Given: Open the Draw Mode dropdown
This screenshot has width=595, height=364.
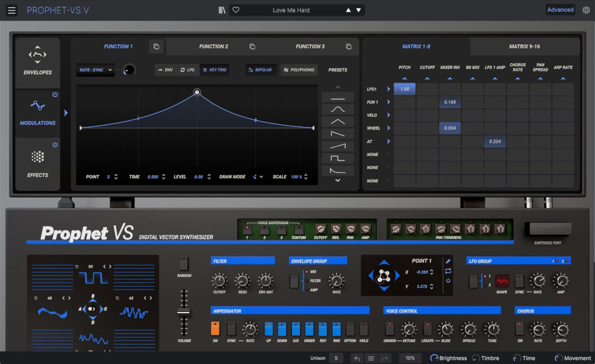Looking at the screenshot, I should pos(258,177).
